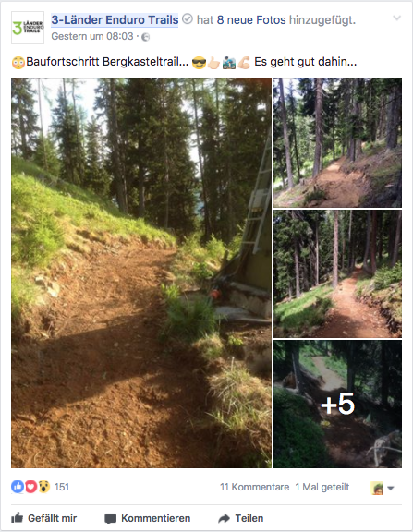Open the 8 neue Fotos link
Viewport: 413px width, 532px height.
coord(251,19)
